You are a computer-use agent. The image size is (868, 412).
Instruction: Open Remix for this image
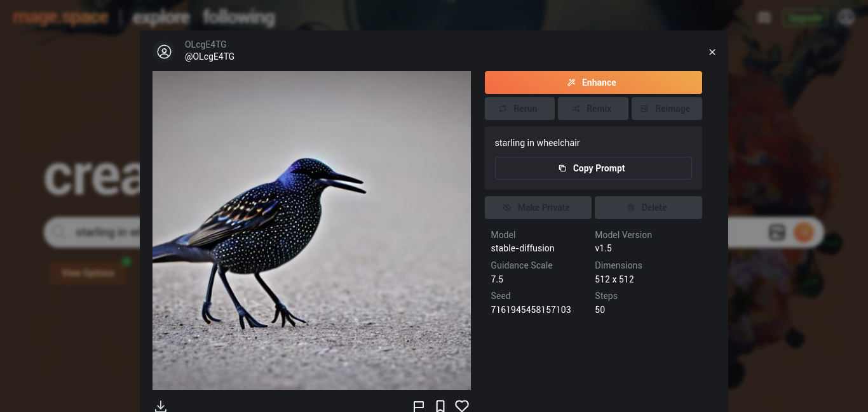[x=593, y=109]
